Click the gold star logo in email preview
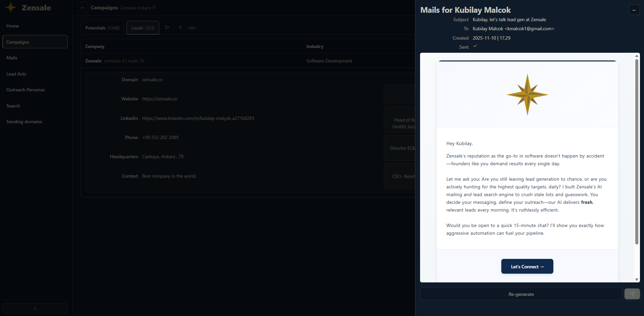The height and width of the screenshot is (316, 644). pyautogui.click(x=527, y=95)
